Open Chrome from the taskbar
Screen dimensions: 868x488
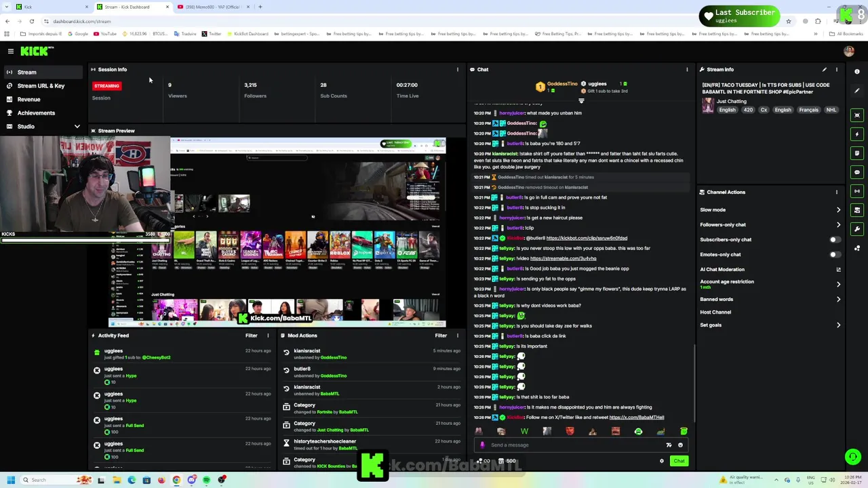pos(176,480)
